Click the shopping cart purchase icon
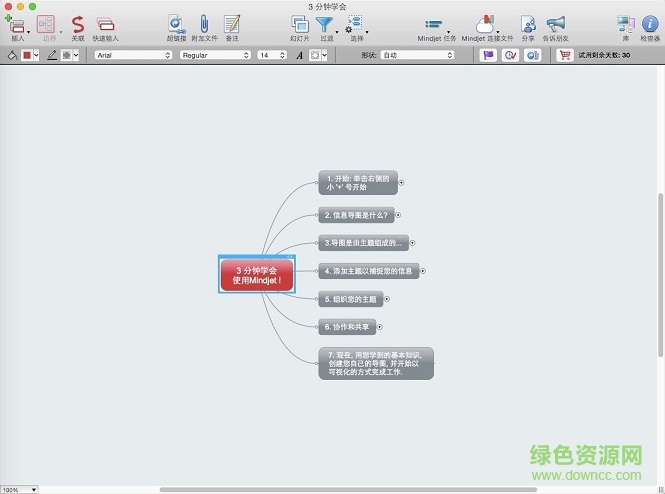 (564, 55)
